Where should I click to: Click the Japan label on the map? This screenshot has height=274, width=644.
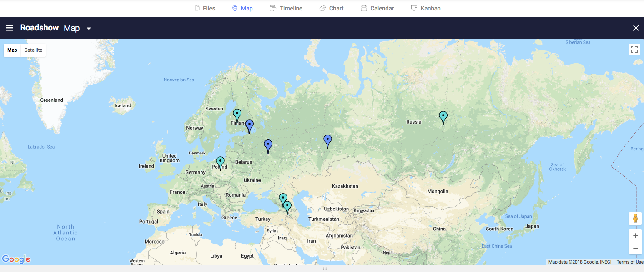(x=532, y=226)
